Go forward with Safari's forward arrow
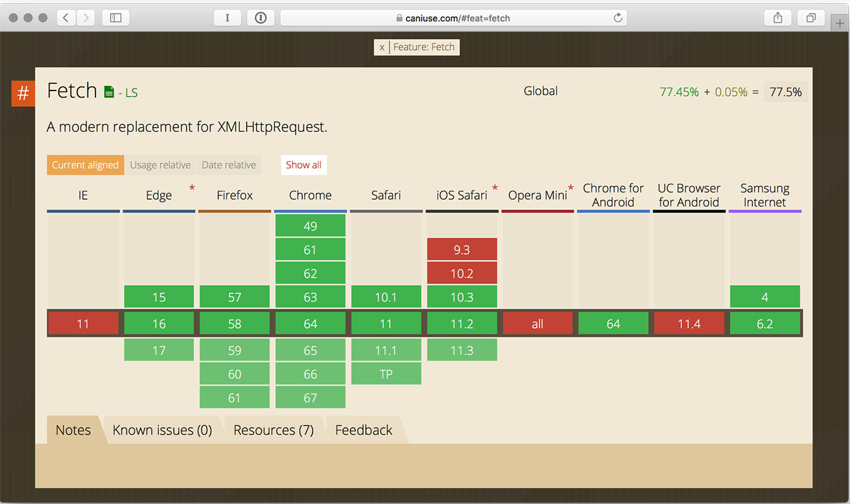This screenshot has height=504, width=850. [85, 18]
